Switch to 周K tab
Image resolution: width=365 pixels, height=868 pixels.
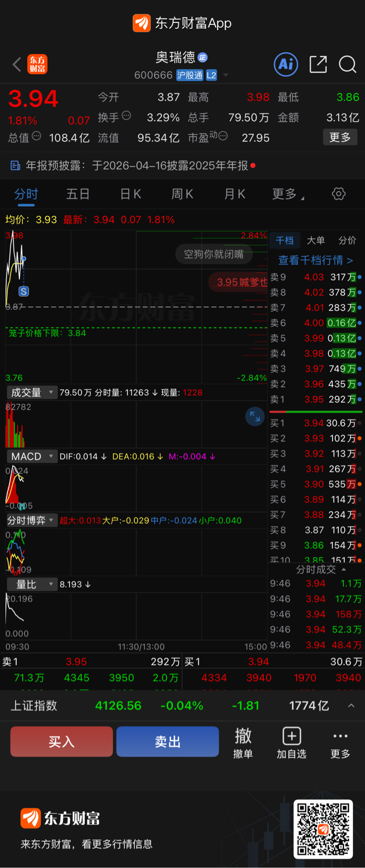[x=182, y=194]
